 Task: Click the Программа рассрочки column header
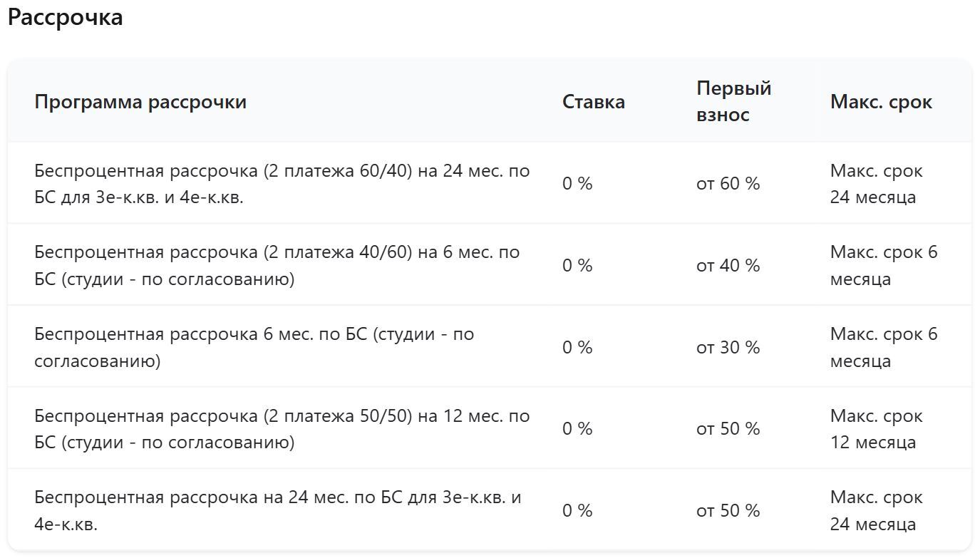tap(140, 101)
